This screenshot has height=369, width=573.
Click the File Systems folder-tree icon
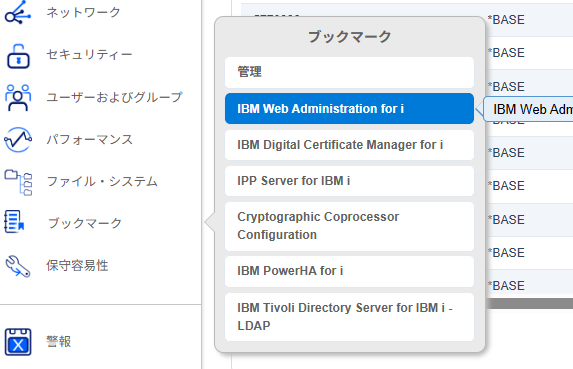click(18, 182)
